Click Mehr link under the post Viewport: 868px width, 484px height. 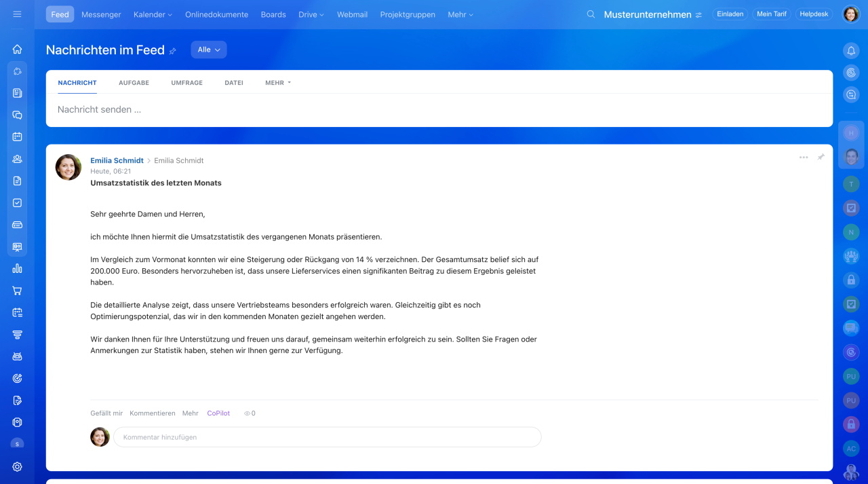pos(191,413)
